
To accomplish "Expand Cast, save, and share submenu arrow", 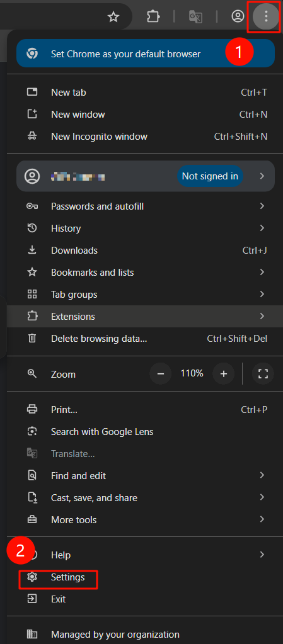I will click(262, 498).
